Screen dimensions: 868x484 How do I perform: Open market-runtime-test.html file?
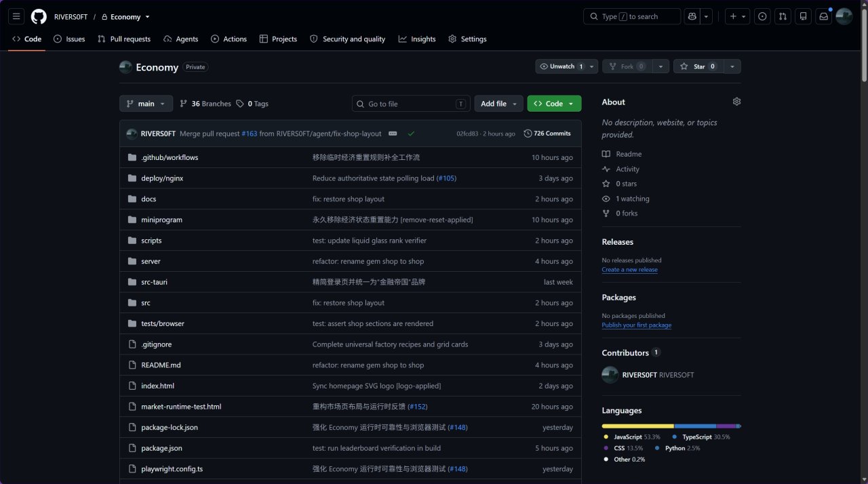(x=181, y=407)
